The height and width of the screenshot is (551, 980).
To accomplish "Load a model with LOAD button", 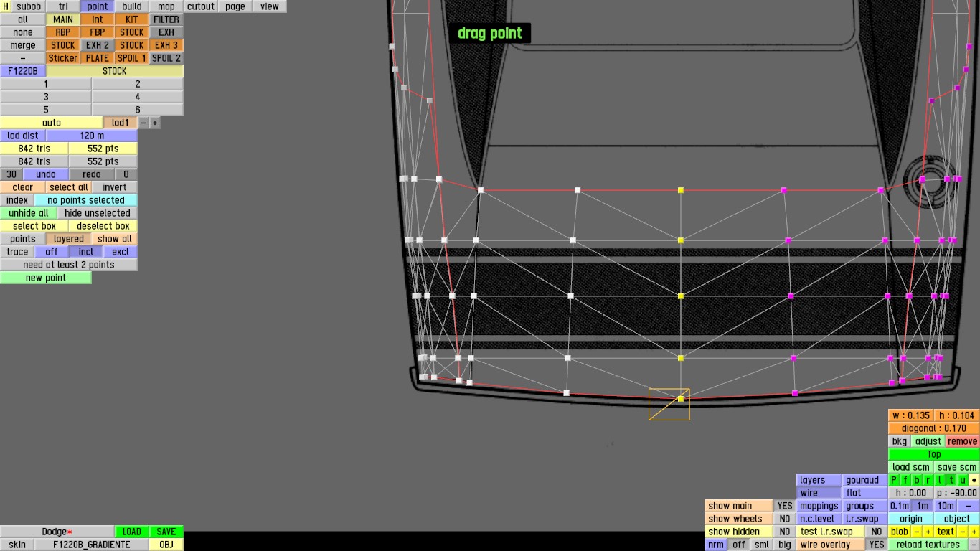I will 132,532.
